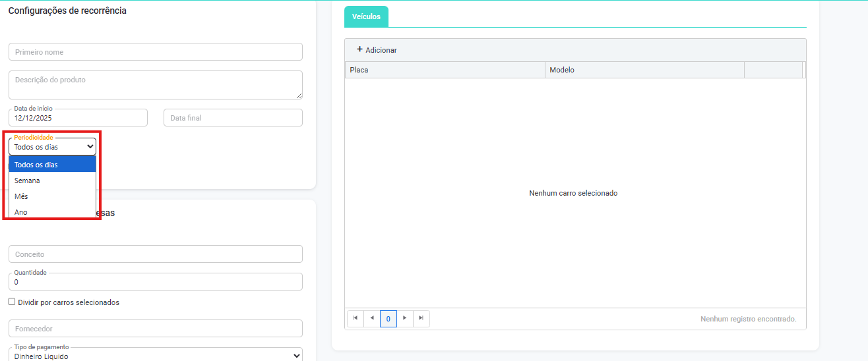Select page number 0 in pager
The height and width of the screenshot is (361, 868).
point(388,319)
